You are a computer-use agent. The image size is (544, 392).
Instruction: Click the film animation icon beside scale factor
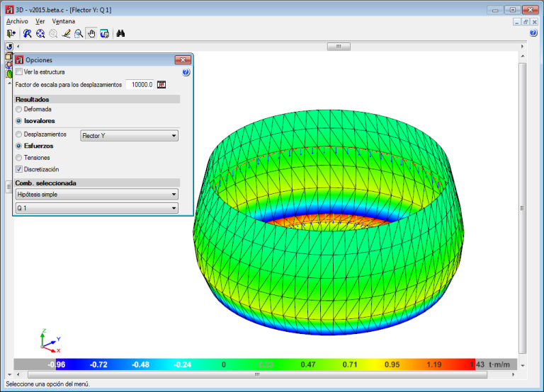(x=161, y=85)
